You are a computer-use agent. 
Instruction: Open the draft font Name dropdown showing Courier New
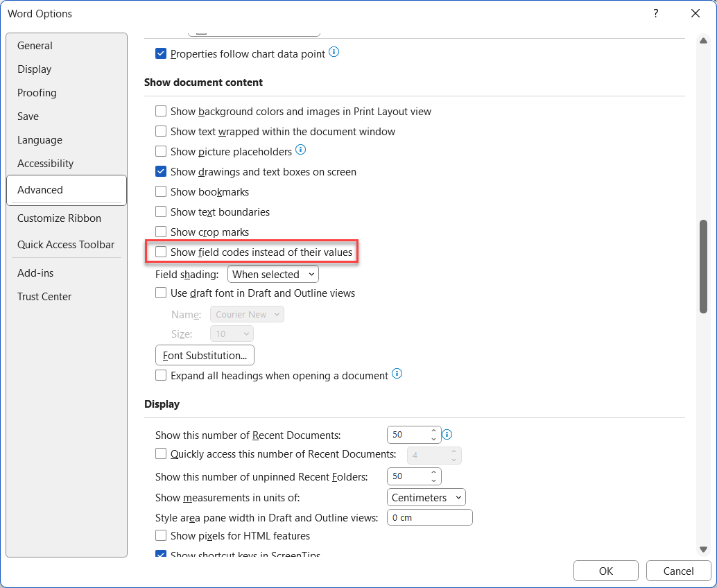(247, 314)
